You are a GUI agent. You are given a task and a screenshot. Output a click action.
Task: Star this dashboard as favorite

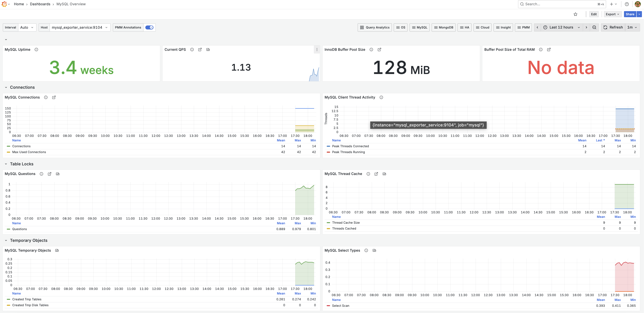pos(575,14)
